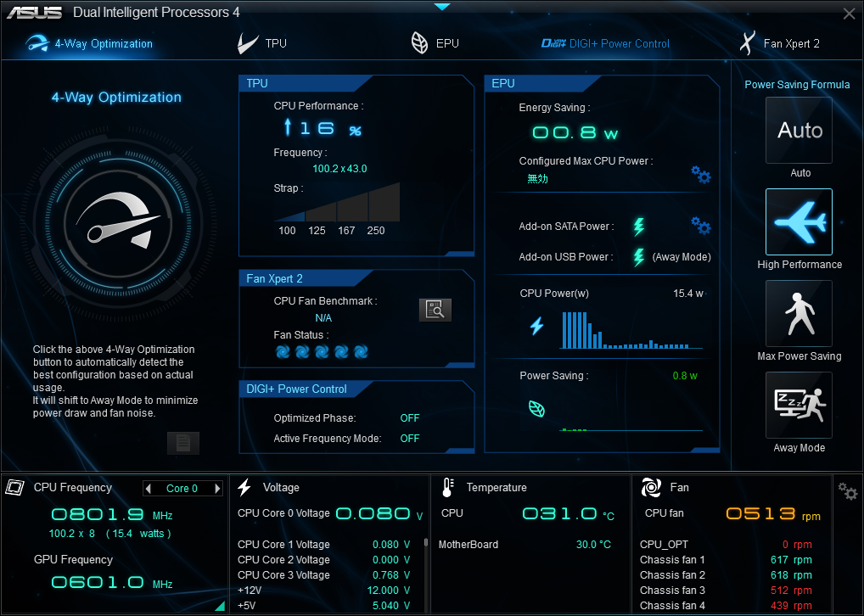Click the Core 0 selector field
864x616 pixels.
(182, 488)
